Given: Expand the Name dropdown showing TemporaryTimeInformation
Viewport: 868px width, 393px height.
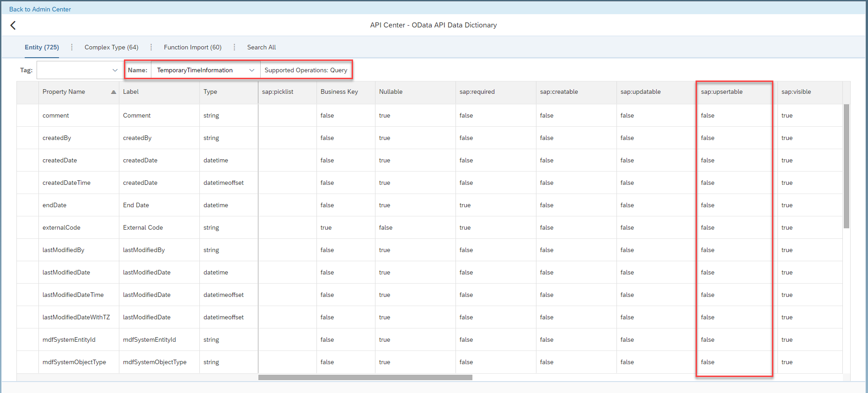Looking at the screenshot, I should (x=252, y=70).
